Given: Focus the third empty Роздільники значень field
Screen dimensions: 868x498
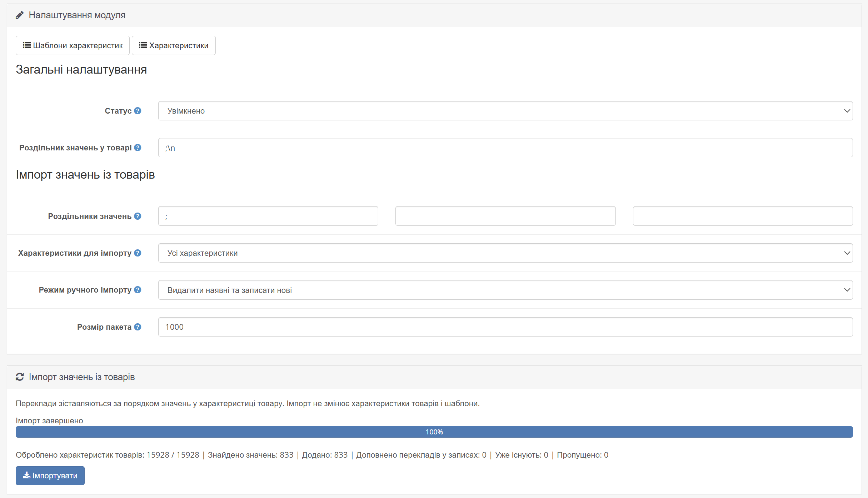Looking at the screenshot, I should [x=743, y=216].
